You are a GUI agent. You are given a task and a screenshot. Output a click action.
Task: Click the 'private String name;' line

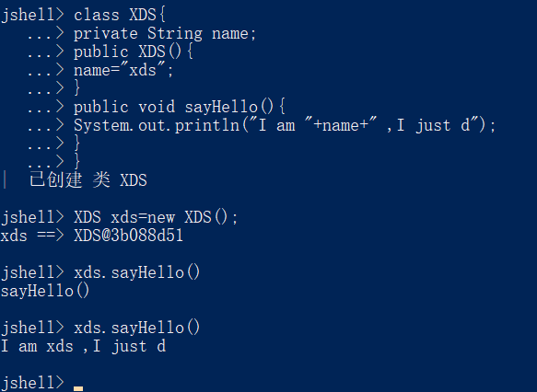165,33
